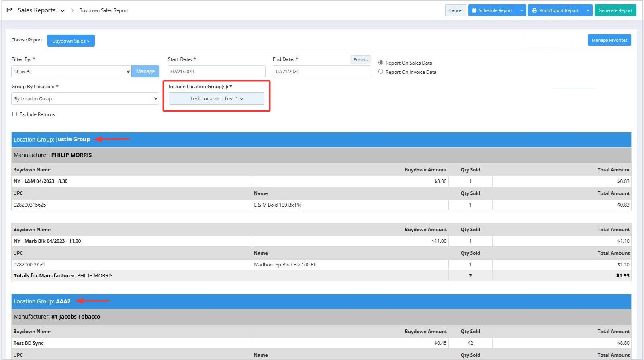Viewport: 644px width, 360px height.
Task: Click the $1.93 manufacturer total amount
Action: (623, 276)
